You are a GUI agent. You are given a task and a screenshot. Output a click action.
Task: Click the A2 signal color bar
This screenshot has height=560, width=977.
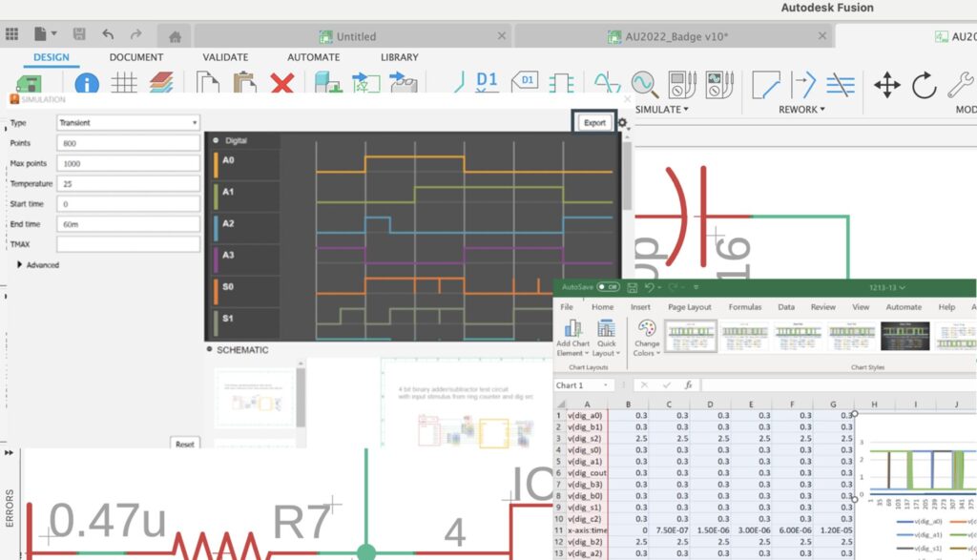click(x=217, y=229)
